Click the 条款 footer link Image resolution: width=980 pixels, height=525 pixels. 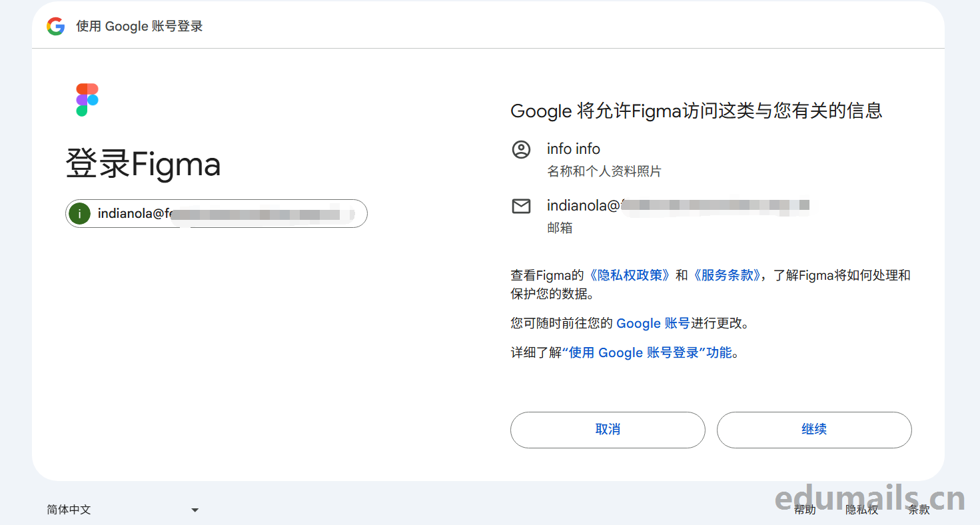tap(919, 510)
